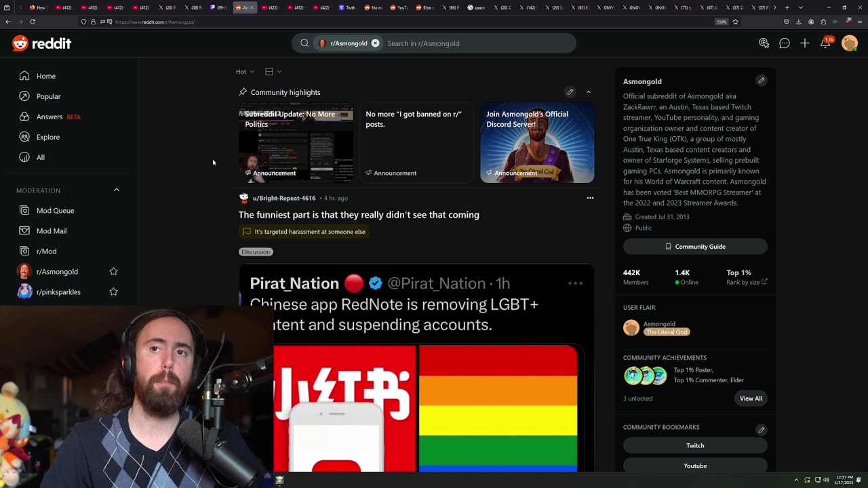Click the plus create post icon

(805, 43)
